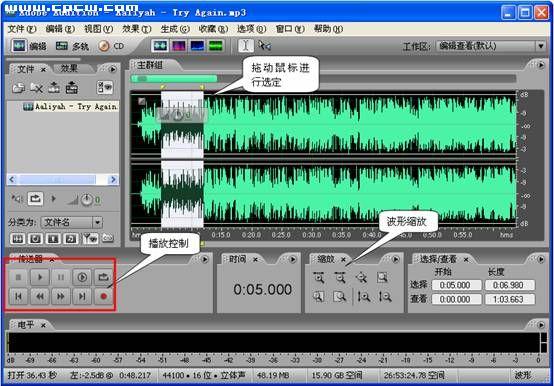
Task: Click Go to end transport button
Action: 82,296
